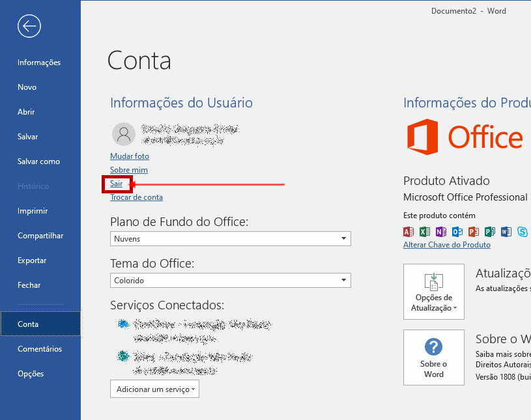Open the Informações menu item

coord(40,63)
